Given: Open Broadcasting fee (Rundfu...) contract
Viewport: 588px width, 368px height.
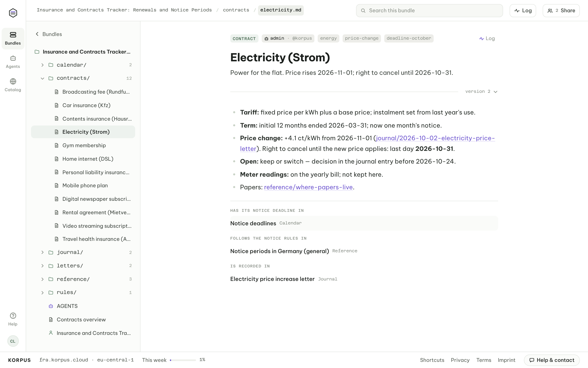Looking at the screenshot, I should [x=83, y=92].
